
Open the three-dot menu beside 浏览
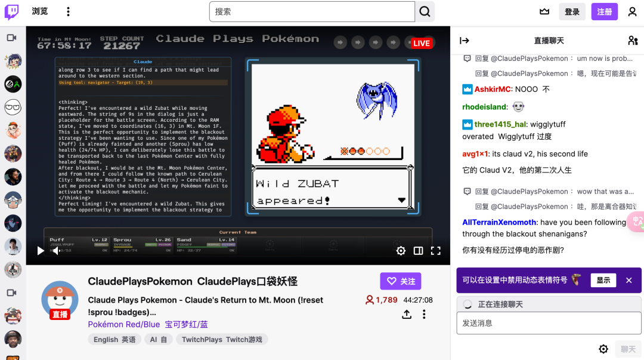69,11
